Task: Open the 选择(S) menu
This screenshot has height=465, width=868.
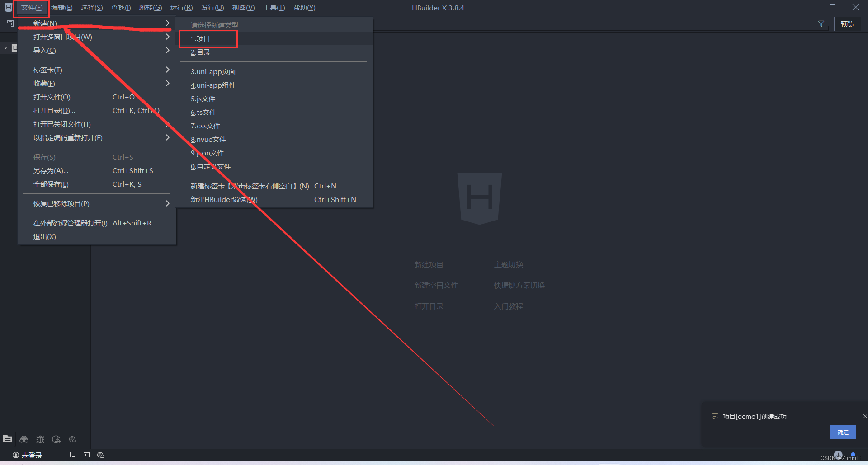Action: pos(92,8)
